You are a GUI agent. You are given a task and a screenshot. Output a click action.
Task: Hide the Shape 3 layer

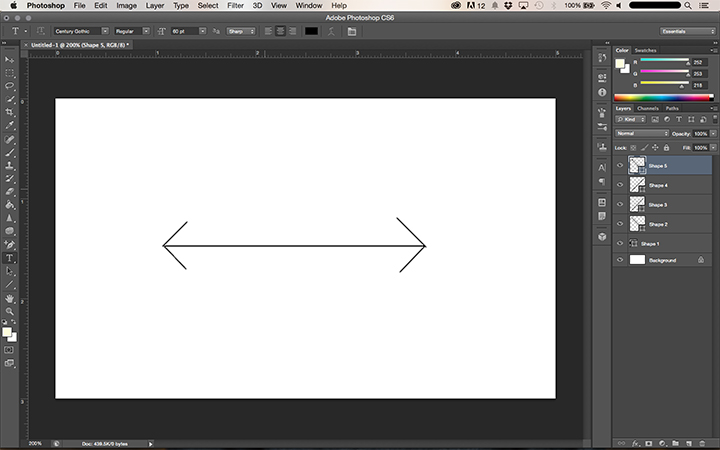coord(620,204)
